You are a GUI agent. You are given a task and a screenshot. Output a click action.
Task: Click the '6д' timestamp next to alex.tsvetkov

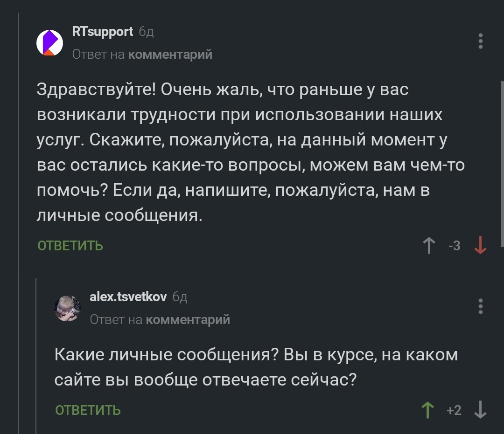(x=180, y=297)
